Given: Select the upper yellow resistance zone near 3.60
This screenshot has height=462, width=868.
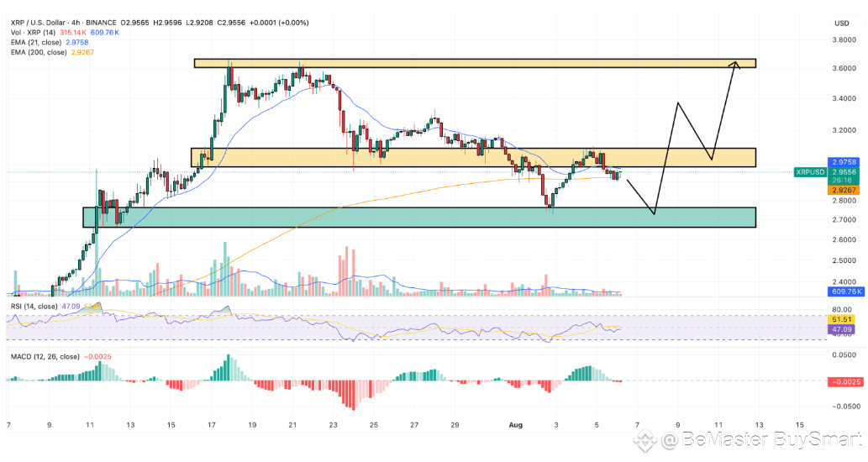Looking at the screenshot, I should point(475,64).
